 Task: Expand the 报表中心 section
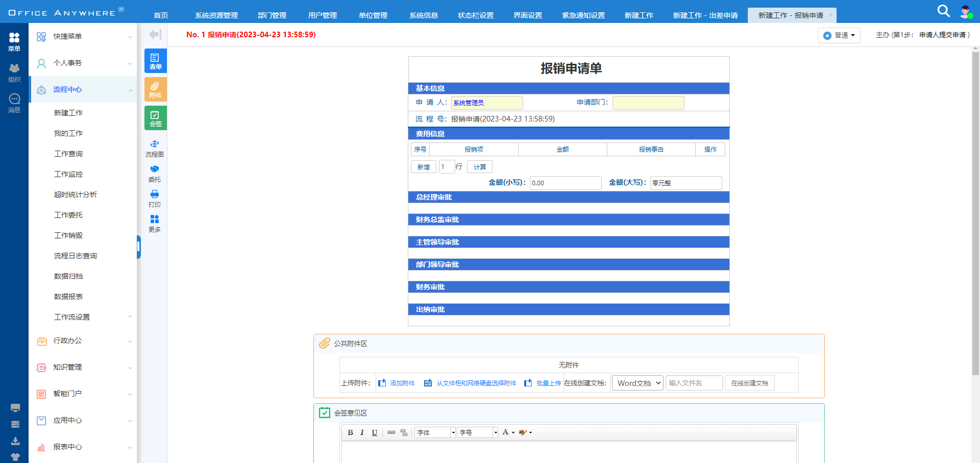pyautogui.click(x=84, y=447)
